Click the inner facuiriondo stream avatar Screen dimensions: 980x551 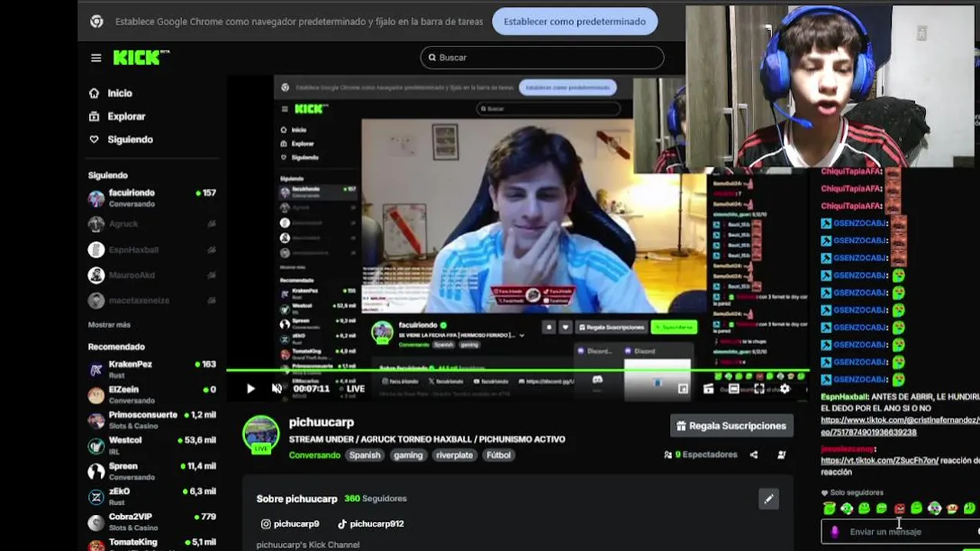(382, 331)
